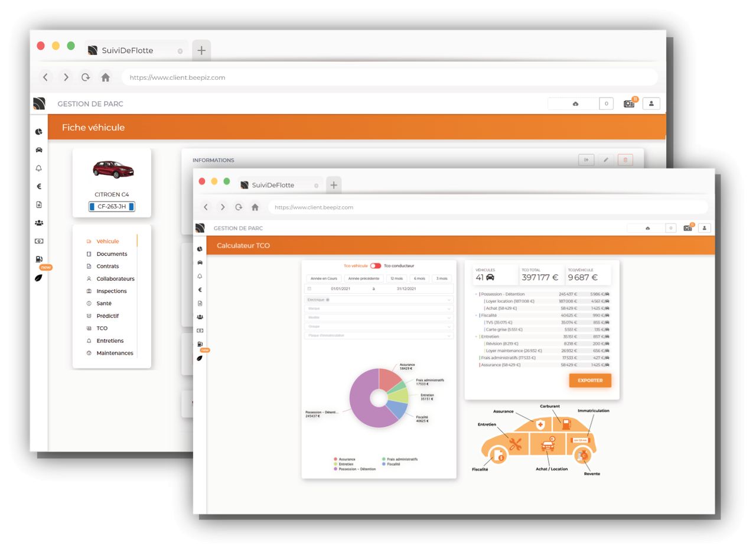This screenshot has height=555, width=756.
Task: Click the home icon in the front browser window
Action: tap(255, 207)
